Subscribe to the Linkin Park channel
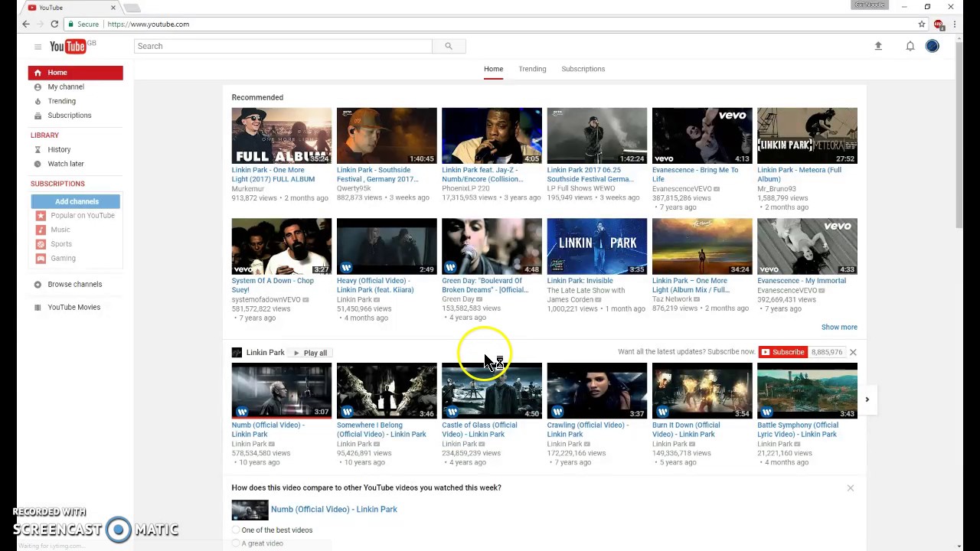The width and height of the screenshot is (980, 551). click(782, 352)
